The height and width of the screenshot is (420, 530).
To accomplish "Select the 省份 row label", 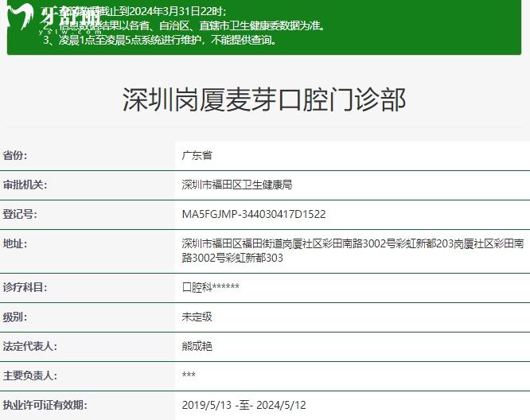I will [x=15, y=155].
